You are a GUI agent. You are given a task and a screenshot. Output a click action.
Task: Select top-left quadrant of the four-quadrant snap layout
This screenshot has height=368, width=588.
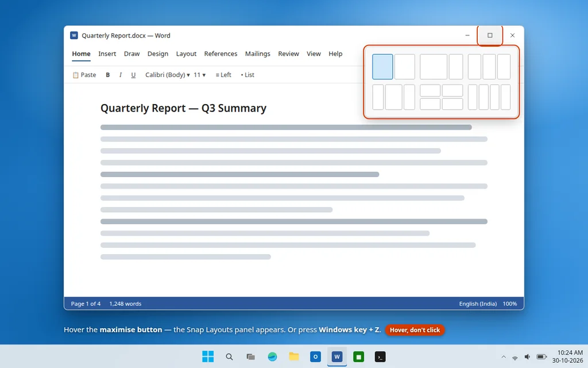tap(430, 90)
